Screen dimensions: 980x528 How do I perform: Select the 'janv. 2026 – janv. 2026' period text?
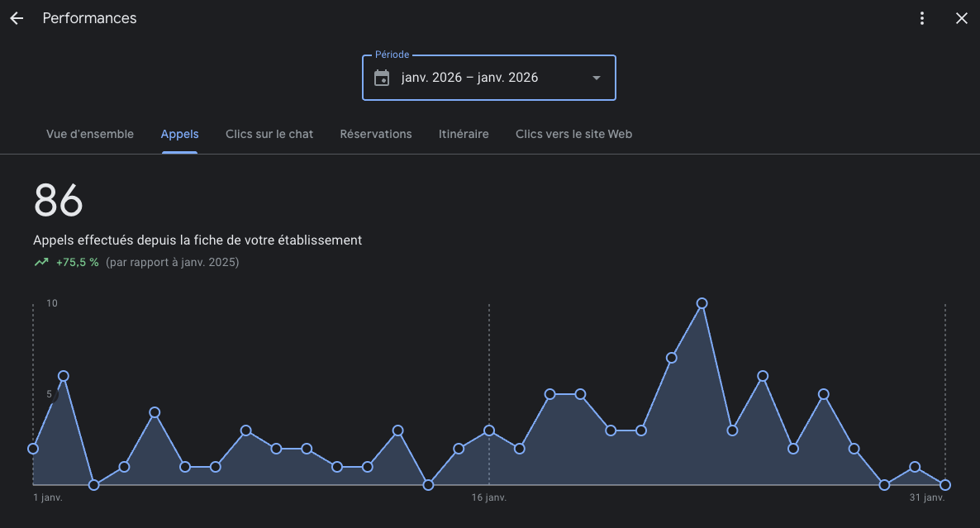tap(469, 78)
